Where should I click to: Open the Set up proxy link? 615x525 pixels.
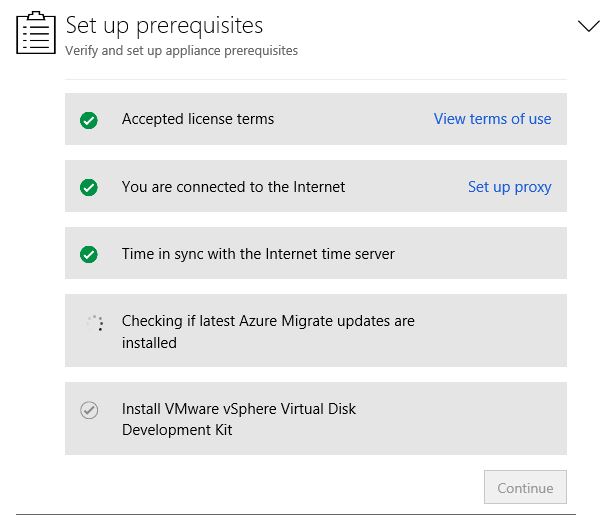(x=509, y=187)
